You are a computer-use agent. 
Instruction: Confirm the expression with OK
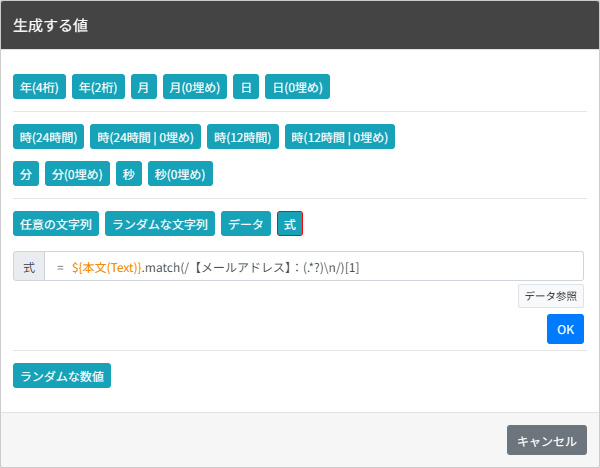tap(565, 329)
